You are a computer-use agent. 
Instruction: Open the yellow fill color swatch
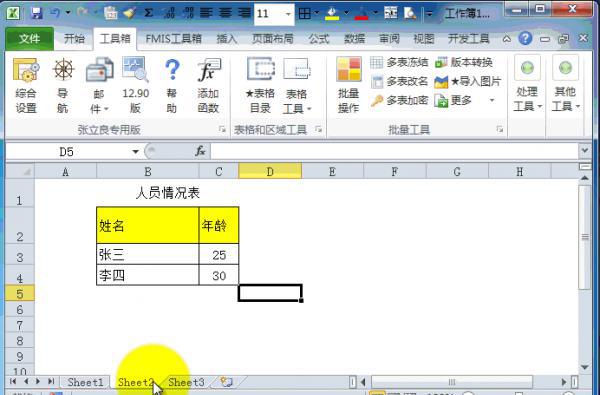click(332, 14)
